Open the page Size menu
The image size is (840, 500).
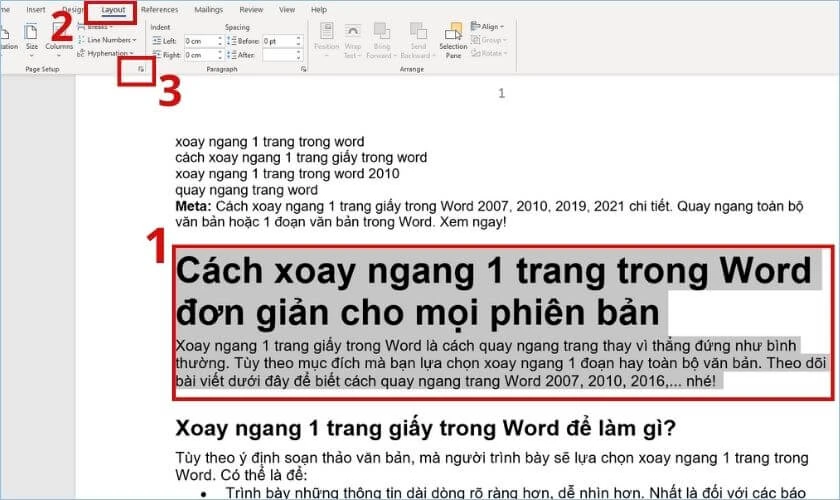tap(32, 39)
